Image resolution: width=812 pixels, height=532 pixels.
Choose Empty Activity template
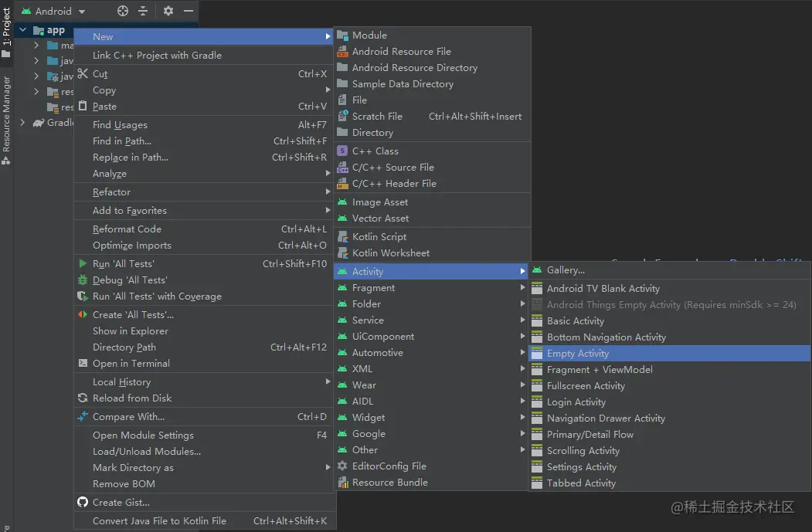click(x=670, y=354)
